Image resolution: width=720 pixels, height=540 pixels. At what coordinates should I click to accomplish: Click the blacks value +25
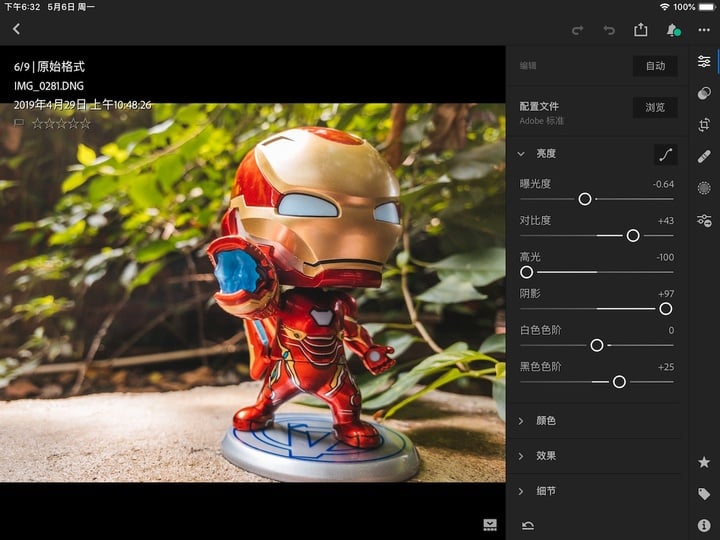(666, 367)
